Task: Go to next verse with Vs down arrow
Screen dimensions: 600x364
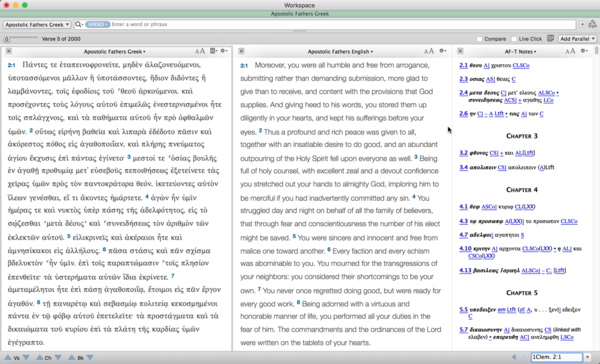Action: (26, 357)
